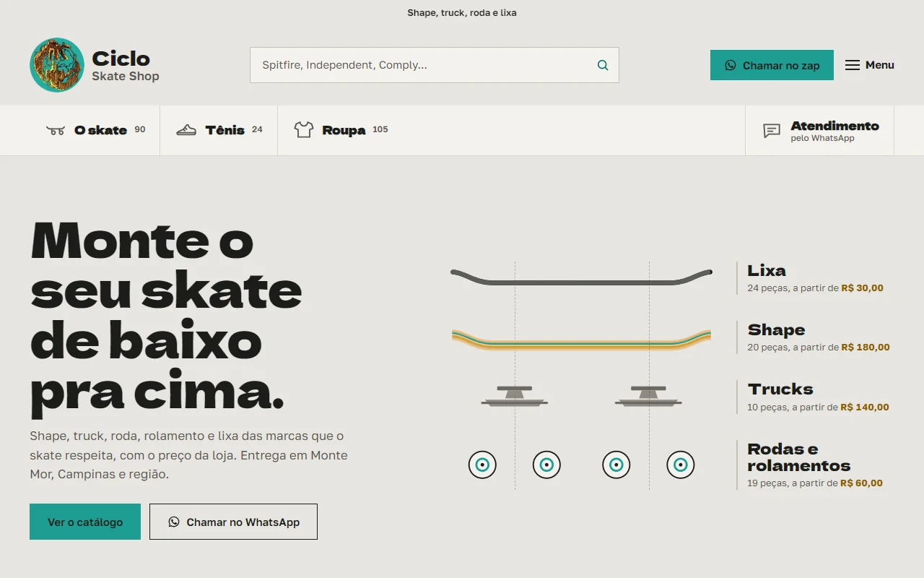This screenshot has width=924, height=578.
Task: Click the Chamar no zap button
Action: tap(772, 65)
